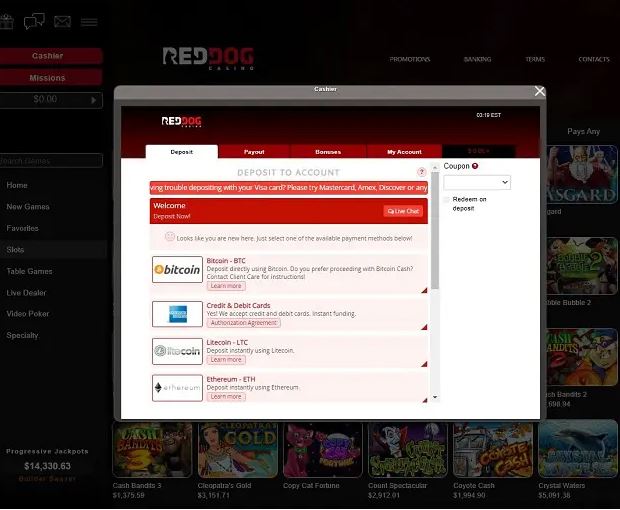Open Contacts in top navigation

(x=594, y=59)
